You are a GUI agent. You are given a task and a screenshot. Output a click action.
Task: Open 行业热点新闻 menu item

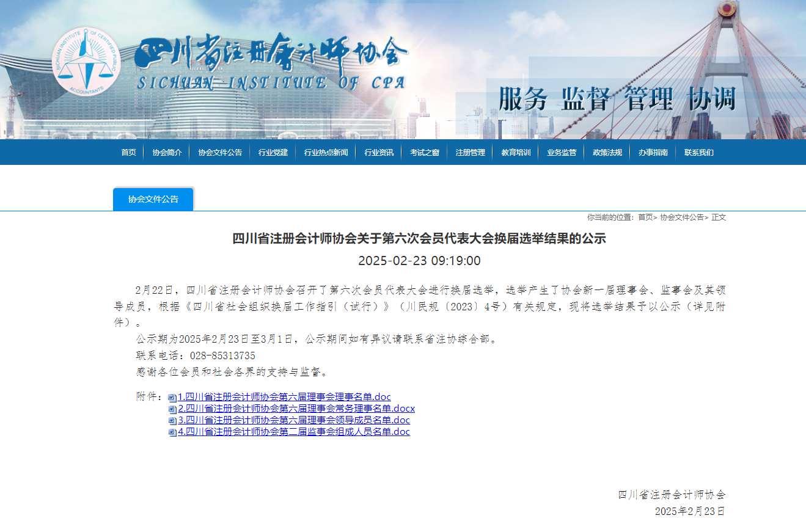point(326,152)
